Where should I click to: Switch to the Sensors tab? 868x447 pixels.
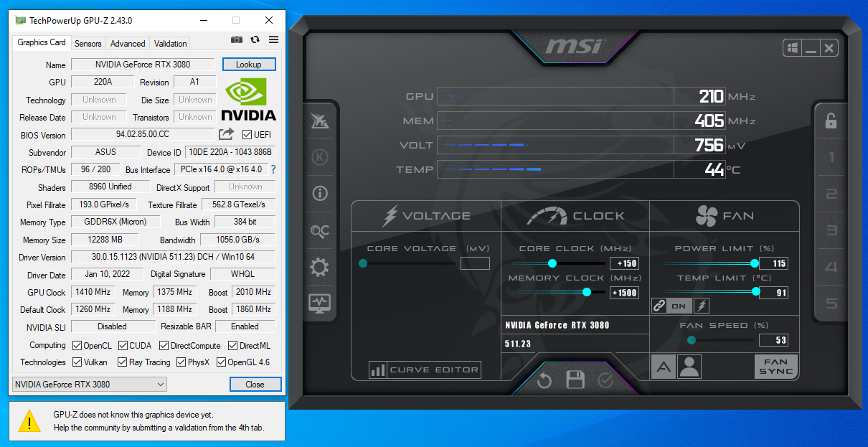pos(88,44)
